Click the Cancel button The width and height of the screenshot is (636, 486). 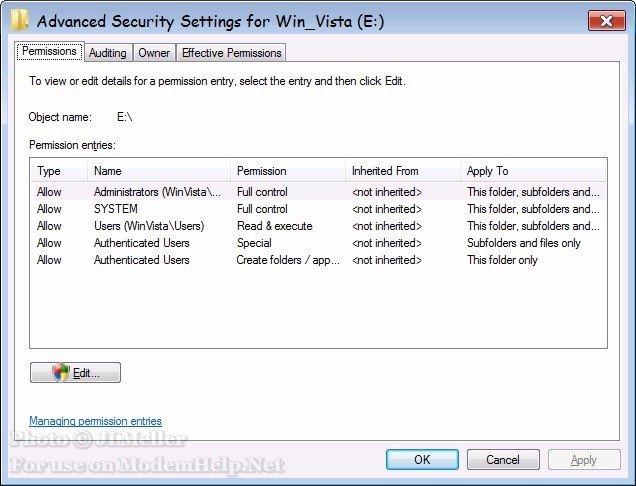click(x=502, y=460)
